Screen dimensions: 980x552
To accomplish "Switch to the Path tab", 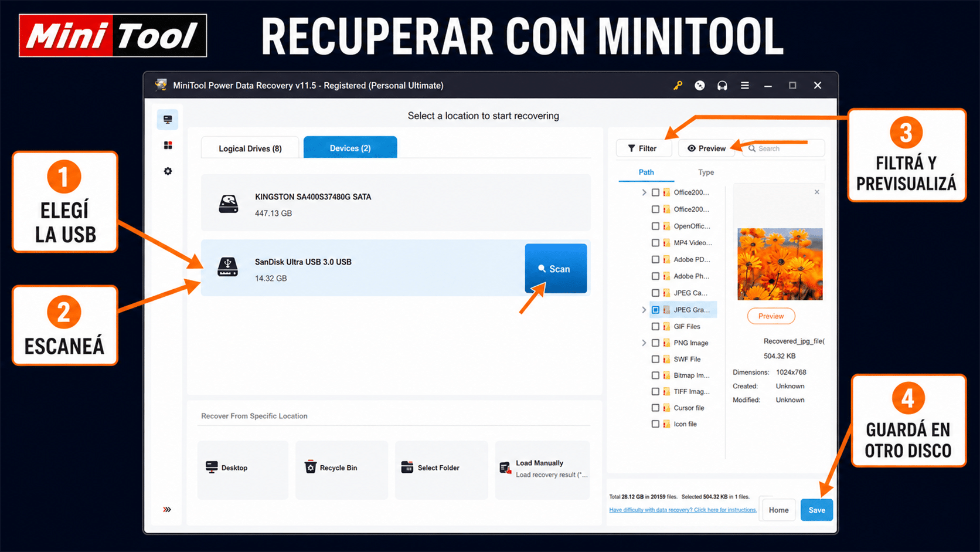I will [x=646, y=172].
